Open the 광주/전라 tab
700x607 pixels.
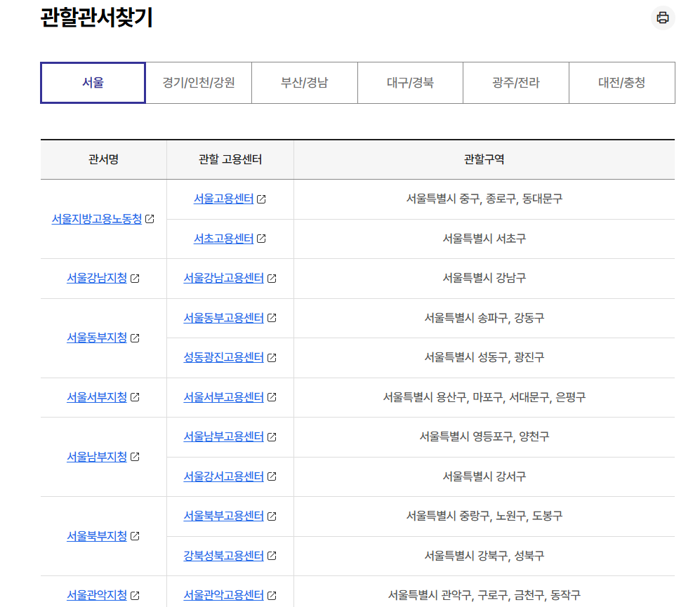click(x=516, y=82)
